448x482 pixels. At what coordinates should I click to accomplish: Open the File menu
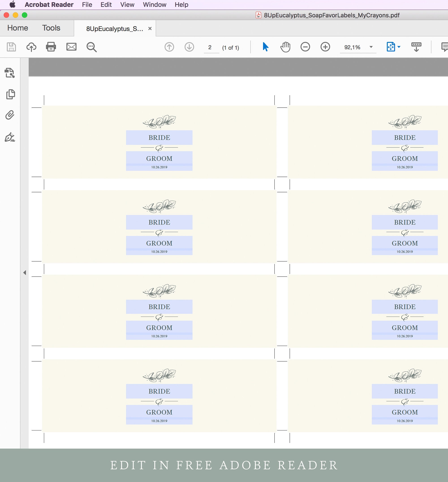point(87,5)
